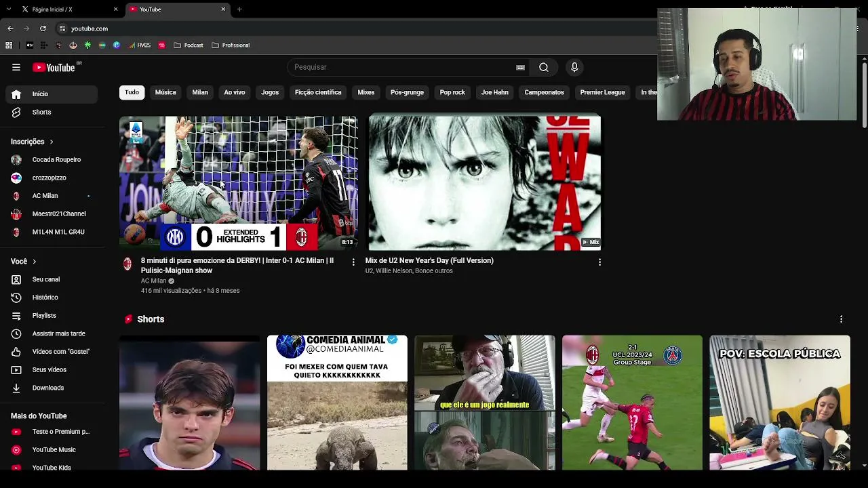Open the Profissional bookmarks folder

point(231,45)
